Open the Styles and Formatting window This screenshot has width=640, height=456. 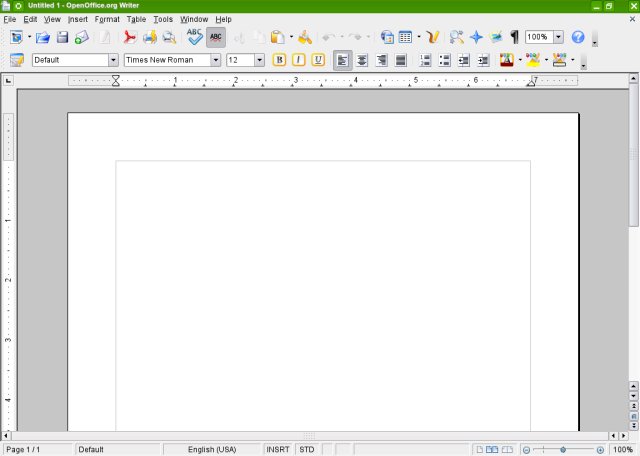click(x=17, y=60)
